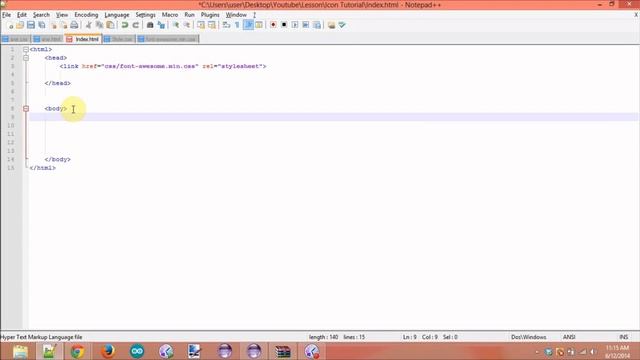The width and height of the screenshot is (640, 360).
Task: Click the 'Dos\Windows' status bar entry
Action: (529, 337)
